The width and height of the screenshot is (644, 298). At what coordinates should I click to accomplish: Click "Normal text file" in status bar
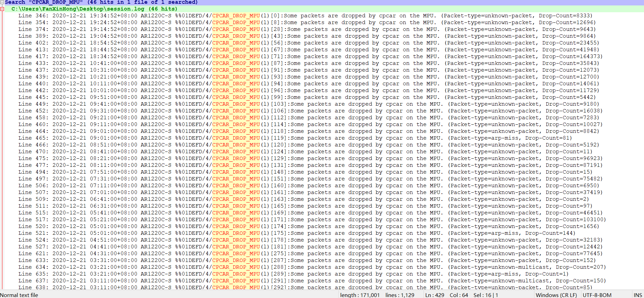19,295
